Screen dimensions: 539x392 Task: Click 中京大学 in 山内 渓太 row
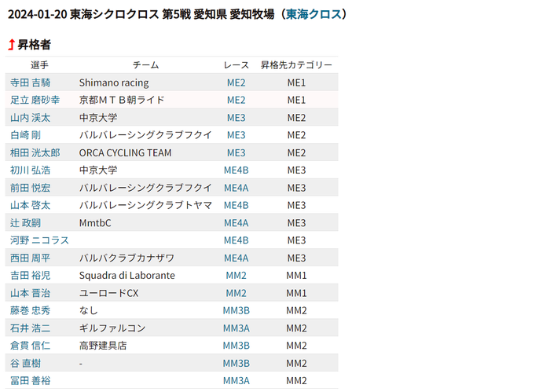pyautogui.click(x=98, y=118)
